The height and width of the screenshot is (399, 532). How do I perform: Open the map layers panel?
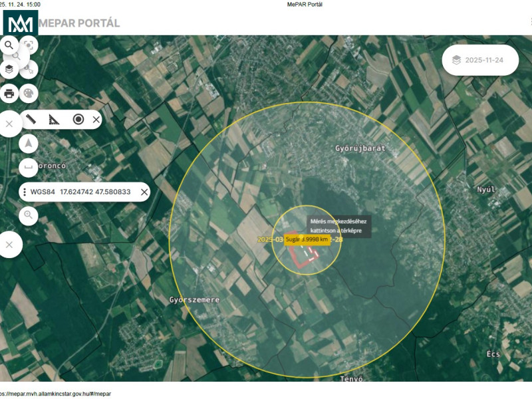(x=9, y=68)
